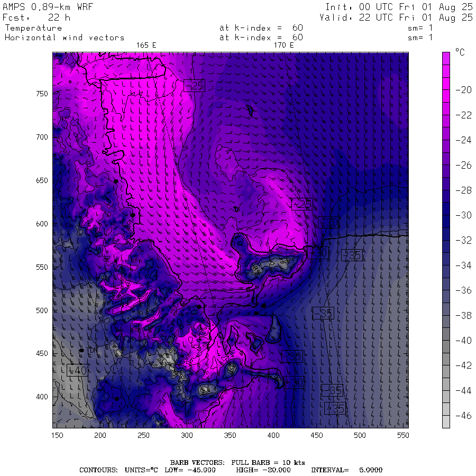Pick the colorbar segment between -20 and -22
Screen dimensions: 476x476
[446, 102]
